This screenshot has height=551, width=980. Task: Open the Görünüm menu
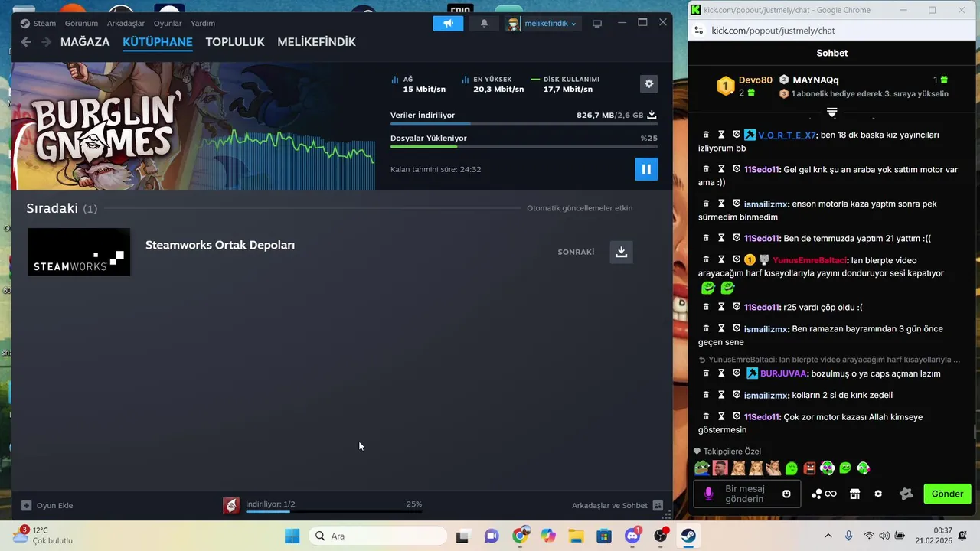tap(81, 24)
